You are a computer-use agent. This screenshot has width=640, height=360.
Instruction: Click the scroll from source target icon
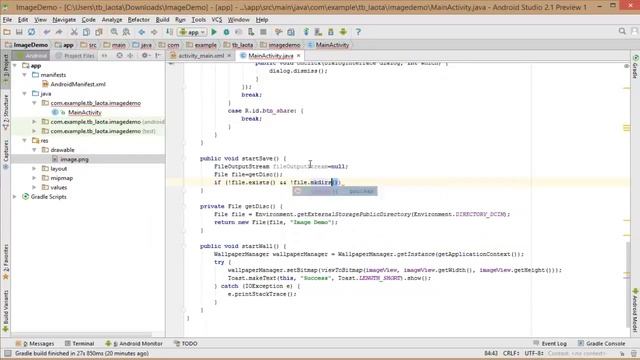pyautogui.click(x=119, y=56)
